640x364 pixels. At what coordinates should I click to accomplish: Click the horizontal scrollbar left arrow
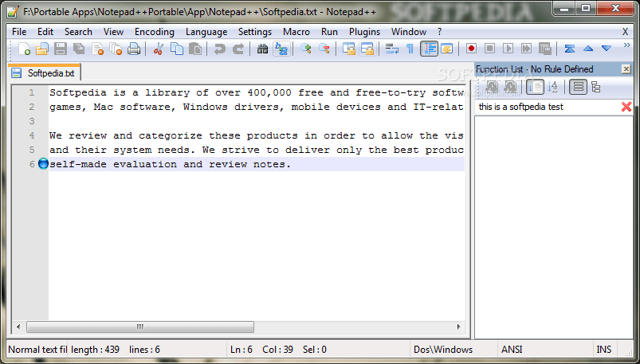point(18,327)
